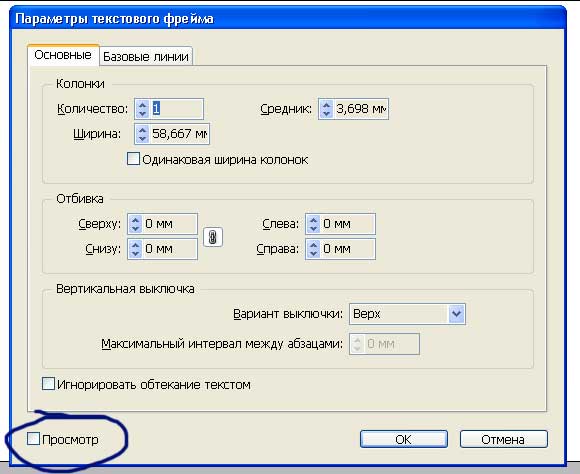Image resolution: width=580 pixels, height=474 pixels.
Task: Switch to the Базовые линии tab
Action: point(146,57)
